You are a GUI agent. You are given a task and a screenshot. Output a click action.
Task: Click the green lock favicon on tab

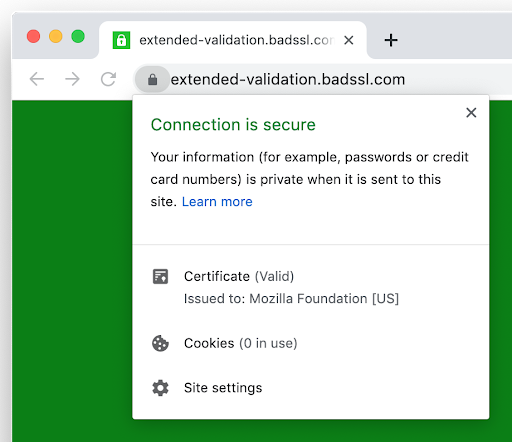121,40
